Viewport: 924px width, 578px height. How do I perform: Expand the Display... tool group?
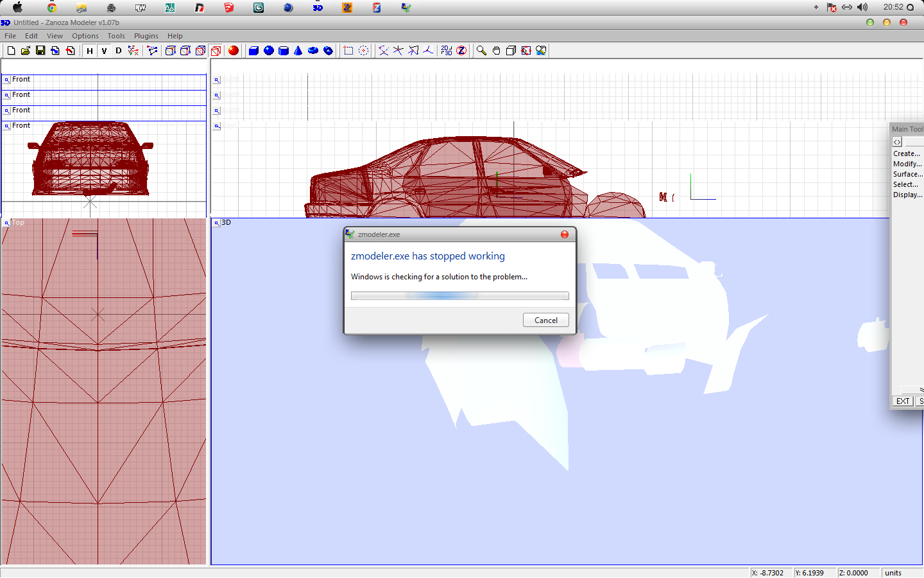[907, 195]
